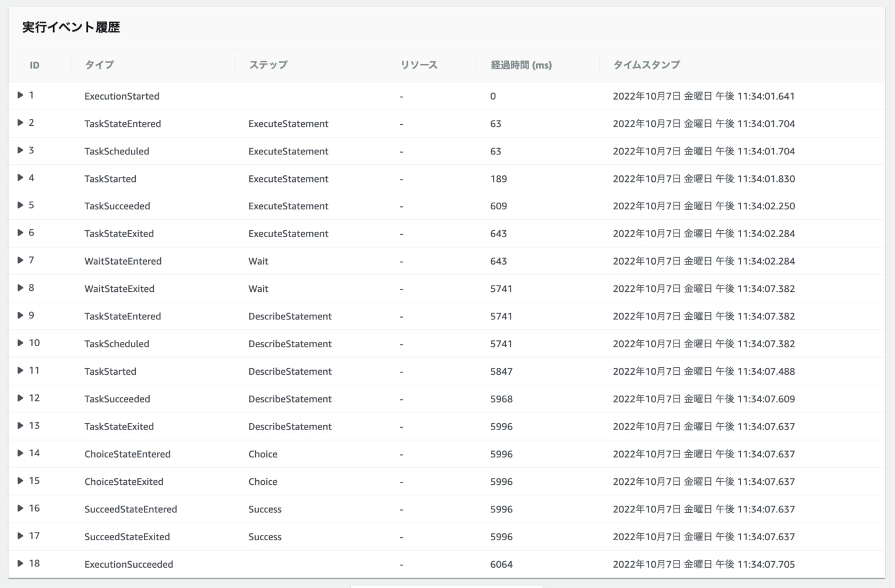The height and width of the screenshot is (588, 895).
Task: Sort events by タイムスタンプ column
Action: point(646,65)
